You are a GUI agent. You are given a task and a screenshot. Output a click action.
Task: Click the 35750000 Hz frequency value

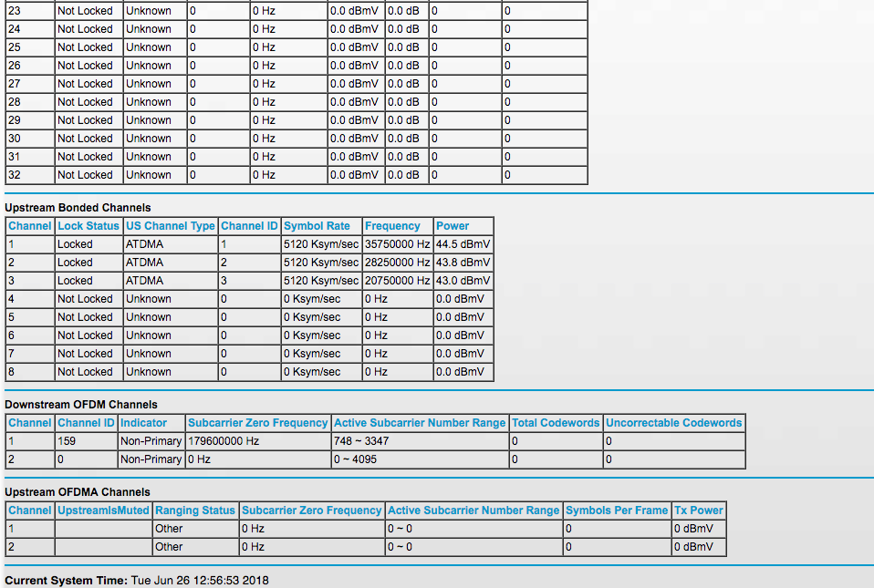397,244
